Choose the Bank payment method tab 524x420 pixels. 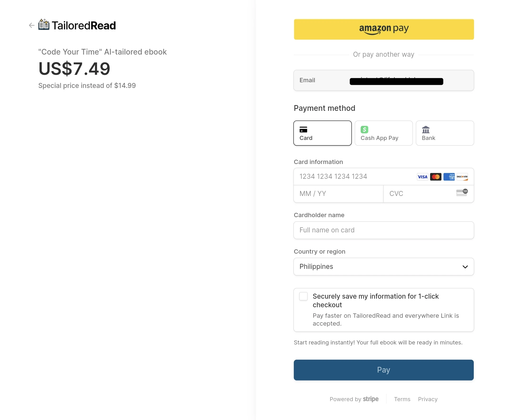tap(444, 133)
